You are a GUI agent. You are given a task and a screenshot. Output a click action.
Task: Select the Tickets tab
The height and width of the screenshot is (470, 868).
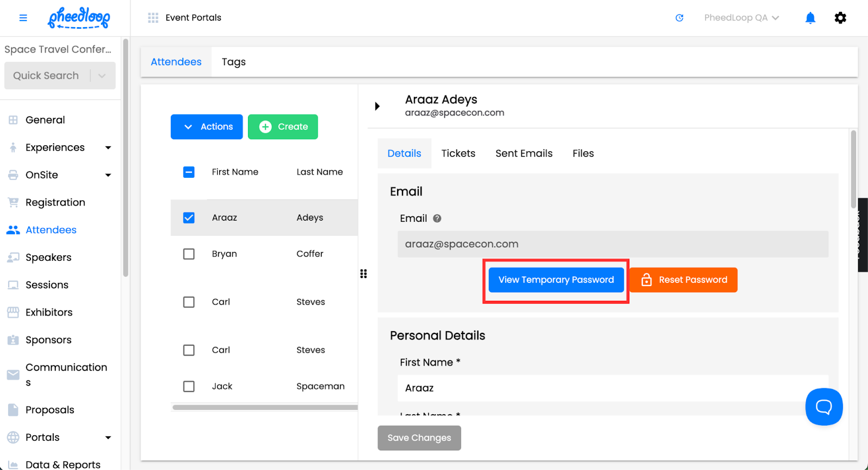(x=458, y=153)
